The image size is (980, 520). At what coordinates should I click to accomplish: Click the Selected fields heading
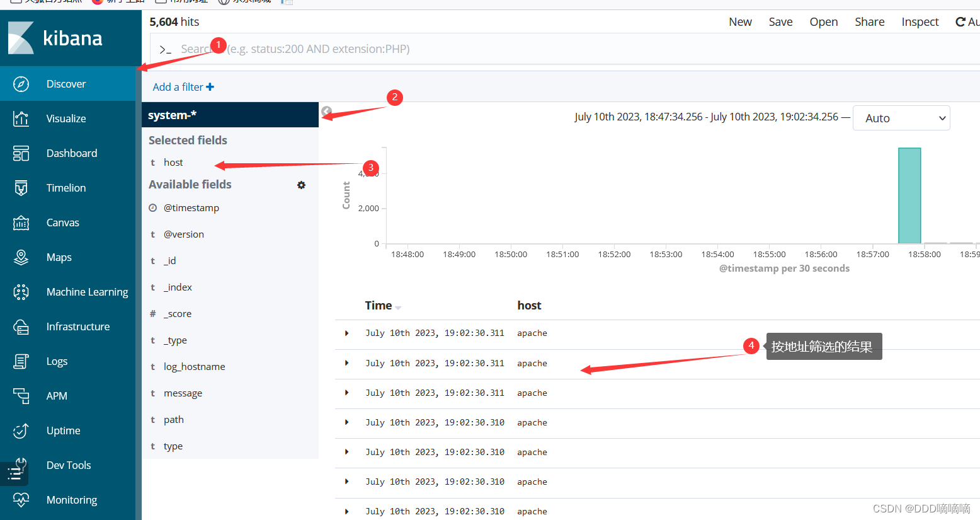188,141
